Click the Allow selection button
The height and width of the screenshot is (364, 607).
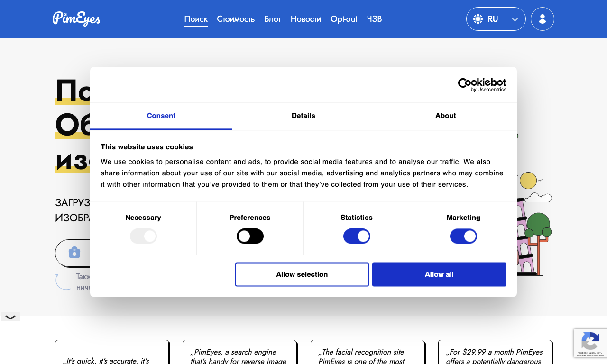coord(302,274)
